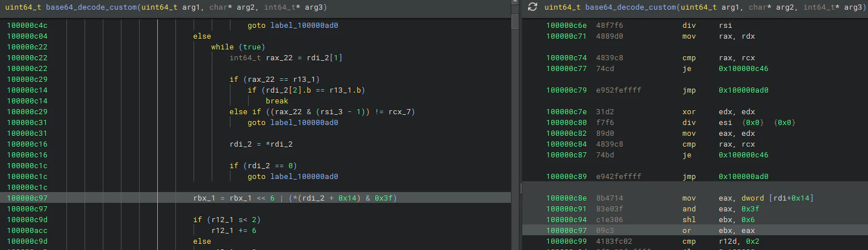Click the 'if (r12_1 s< 2)' condition
Screen dimensions: 868x250
pos(227,220)
